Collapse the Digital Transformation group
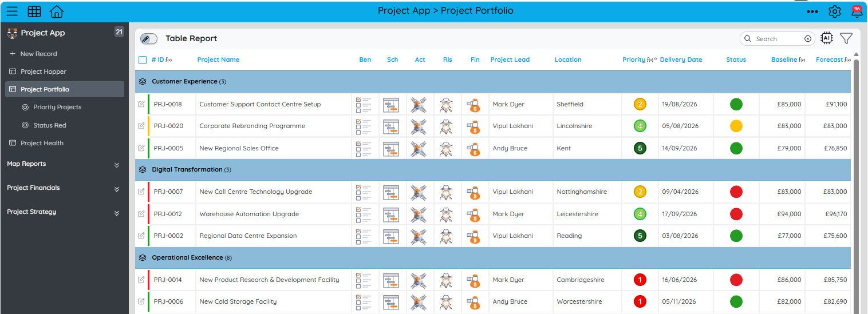 point(143,170)
